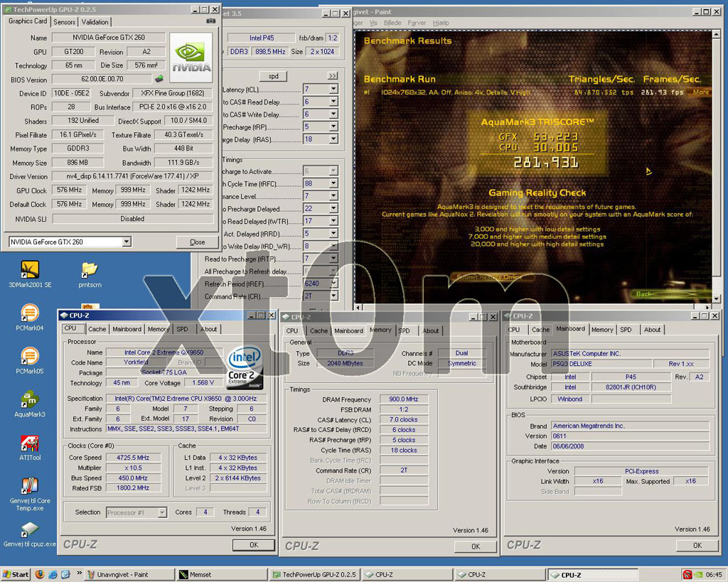Click the Close button in GPU-Z
The height and width of the screenshot is (582, 728).
[x=198, y=242]
